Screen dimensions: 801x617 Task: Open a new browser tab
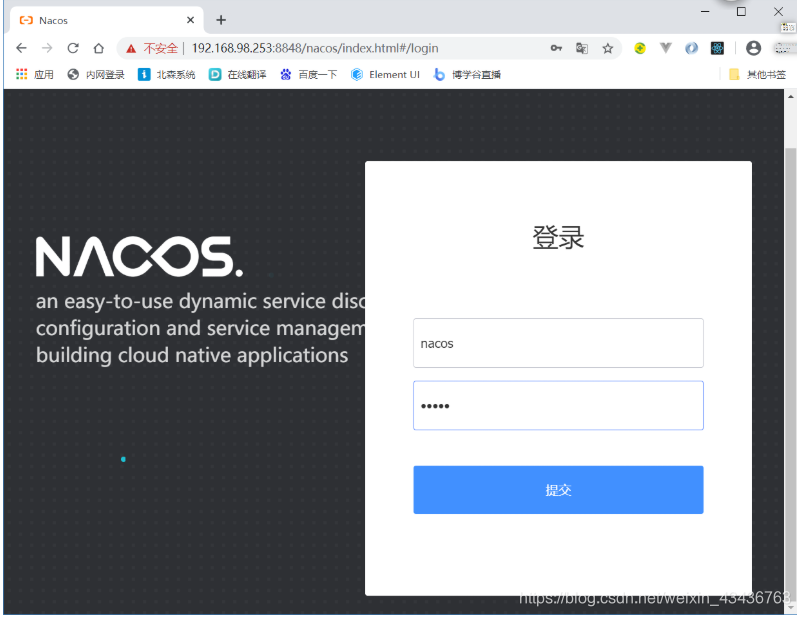click(x=221, y=20)
